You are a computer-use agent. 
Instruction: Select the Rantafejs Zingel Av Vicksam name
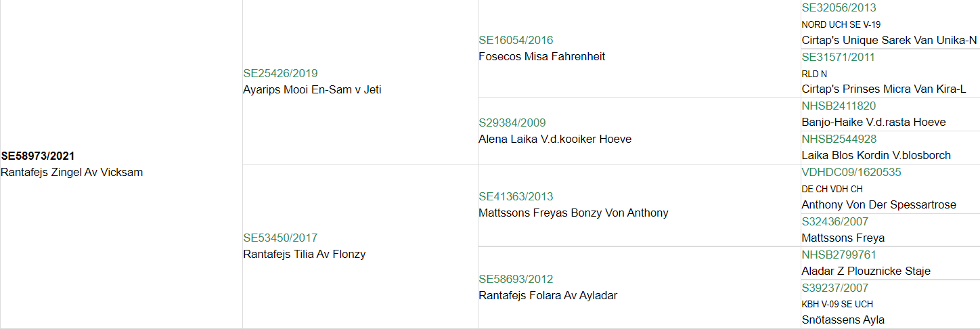tap(72, 172)
